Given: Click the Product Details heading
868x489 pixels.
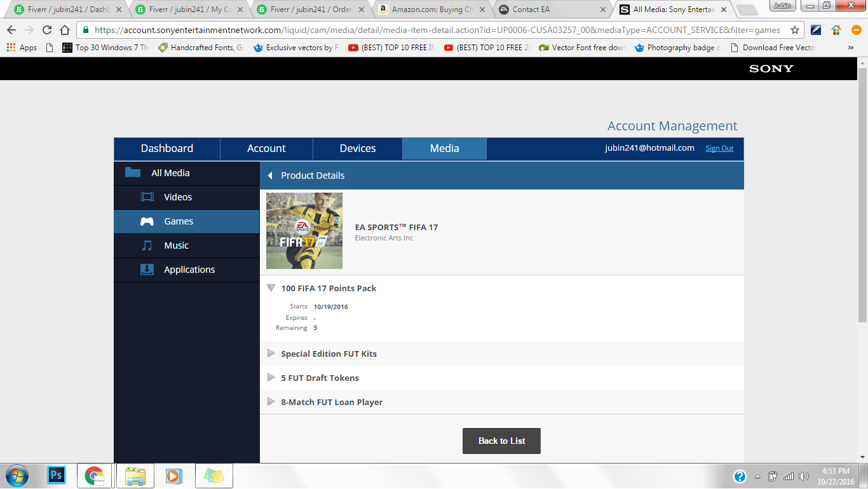Looking at the screenshot, I should 313,176.
